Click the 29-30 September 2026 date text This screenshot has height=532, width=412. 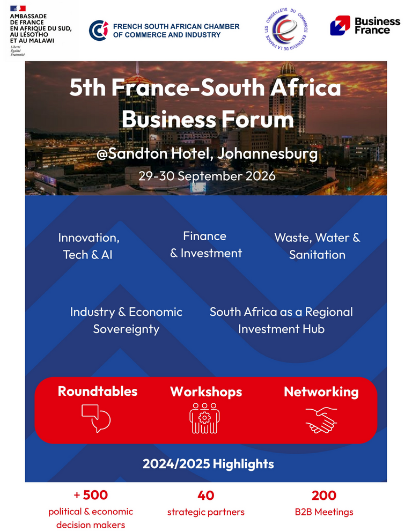tap(207, 176)
